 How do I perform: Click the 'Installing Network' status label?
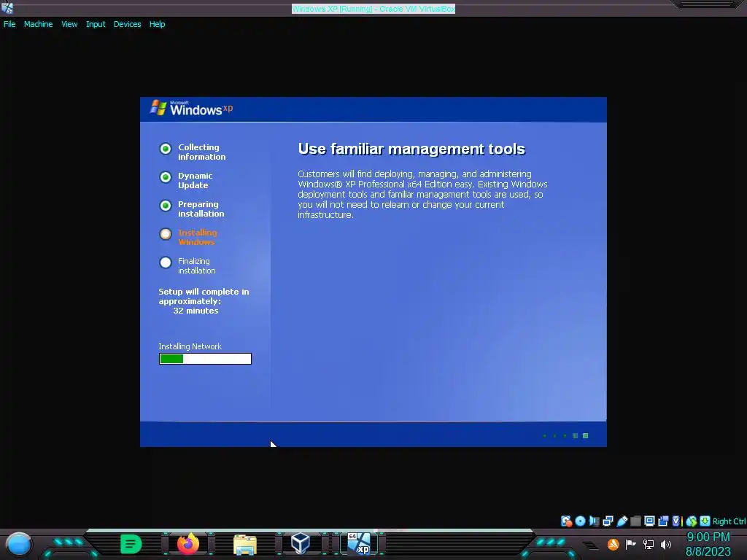point(190,346)
